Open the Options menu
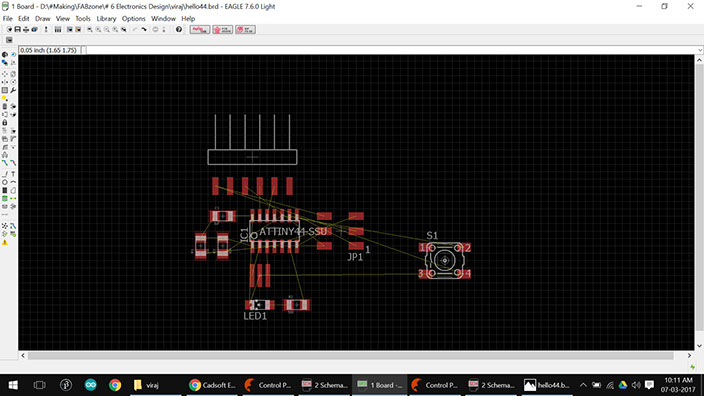 [x=134, y=18]
